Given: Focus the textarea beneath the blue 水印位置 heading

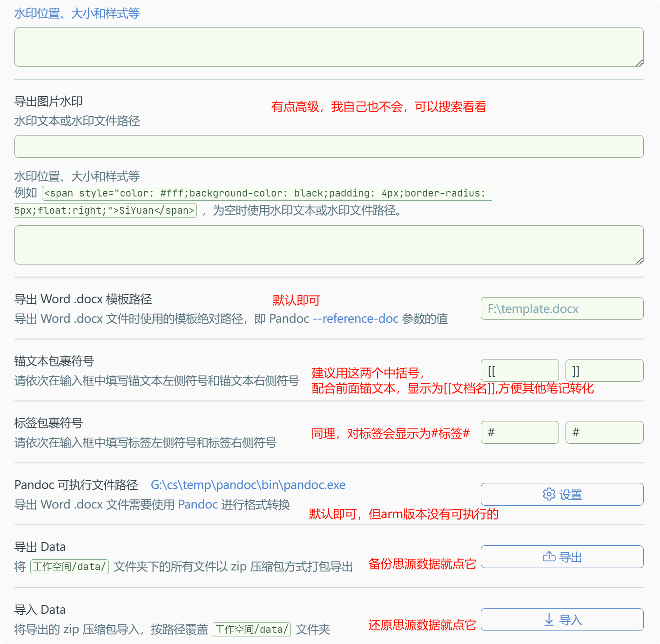Looking at the screenshot, I should (329, 47).
